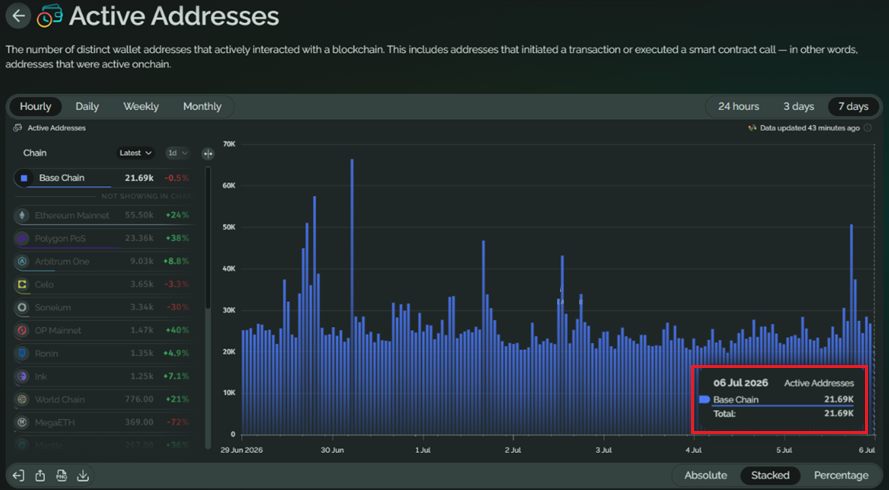Click the MegaETH logo icon
This screenshot has width=889, height=490.
(x=23, y=423)
